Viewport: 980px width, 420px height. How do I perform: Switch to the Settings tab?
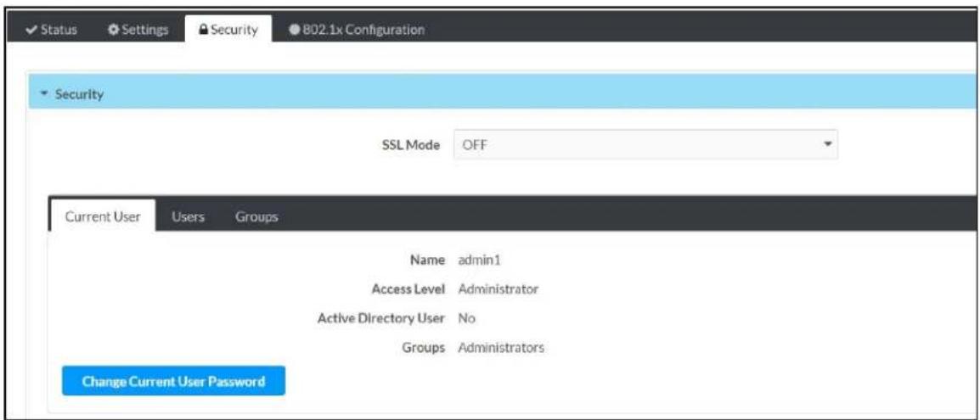click(138, 30)
